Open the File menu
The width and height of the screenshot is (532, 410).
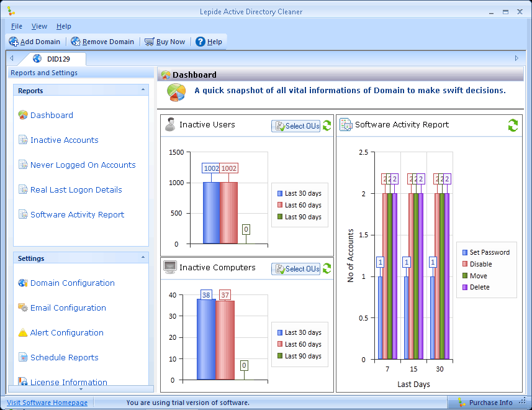[16, 26]
